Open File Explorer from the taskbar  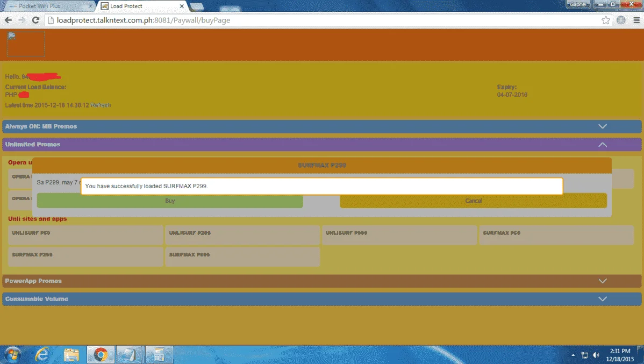71,354
